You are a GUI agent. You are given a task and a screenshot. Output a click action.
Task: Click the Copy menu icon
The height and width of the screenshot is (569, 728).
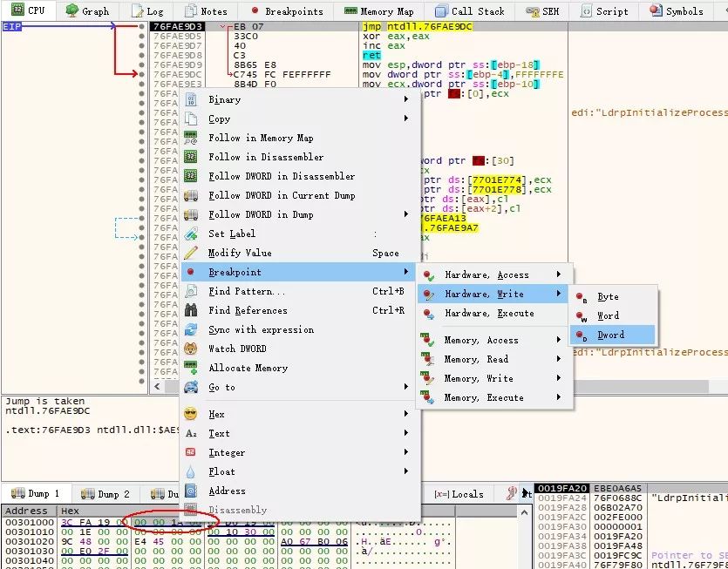click(x=191, y=119)
